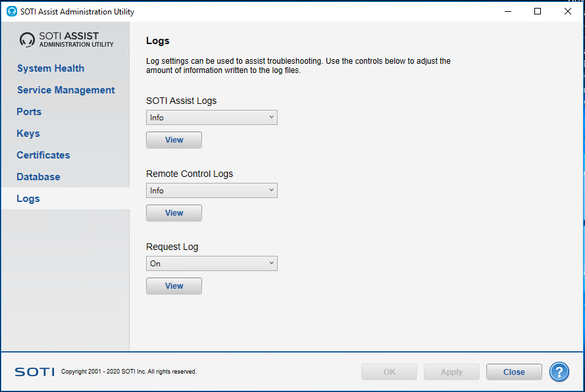The height and width of the screenshot is (392, 585).
Task: Minimize the Administration Utility window
Action: coord(508,11)
